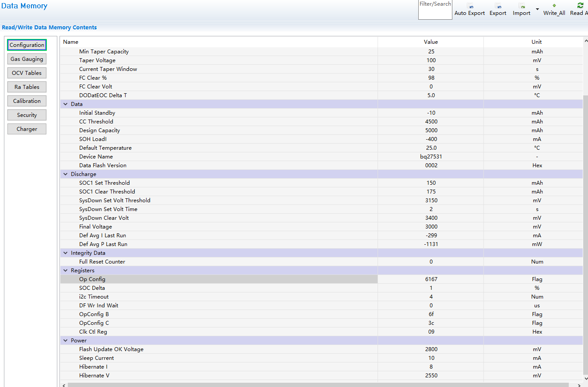Click the Auto Export toolbar icon

[470, 6]
